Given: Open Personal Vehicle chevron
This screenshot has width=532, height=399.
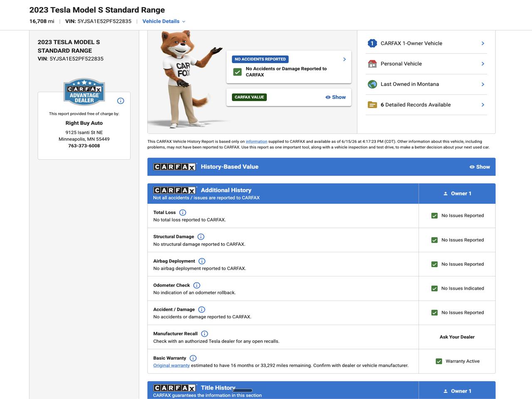Looking at the screenshot, I should click(483, 64).
